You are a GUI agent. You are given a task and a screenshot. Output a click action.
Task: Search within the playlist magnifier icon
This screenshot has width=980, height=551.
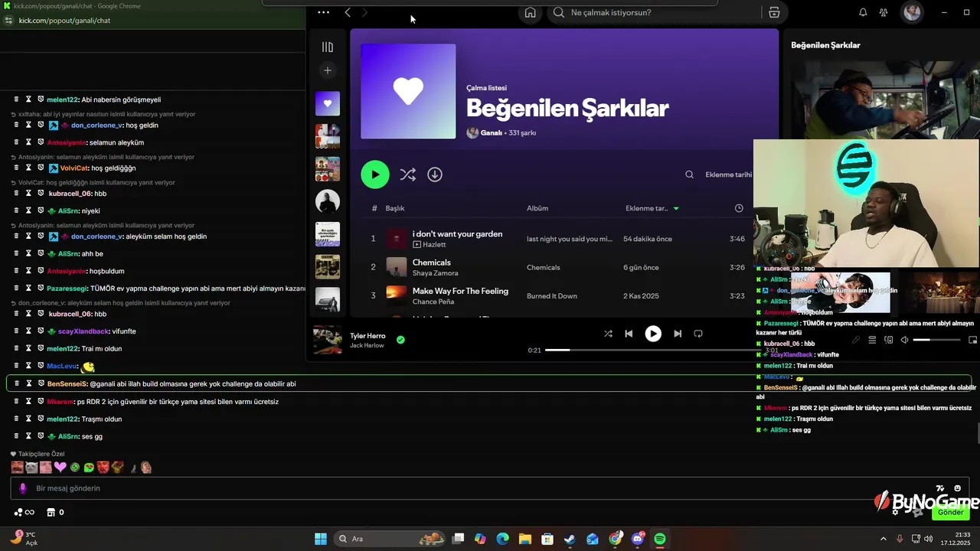point(689,174)
